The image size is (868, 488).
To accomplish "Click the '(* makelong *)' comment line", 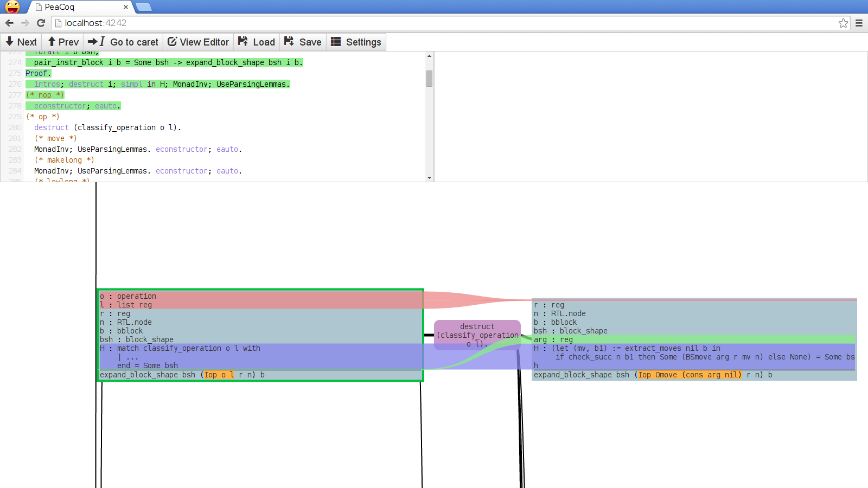I will [x=64, y=160].
